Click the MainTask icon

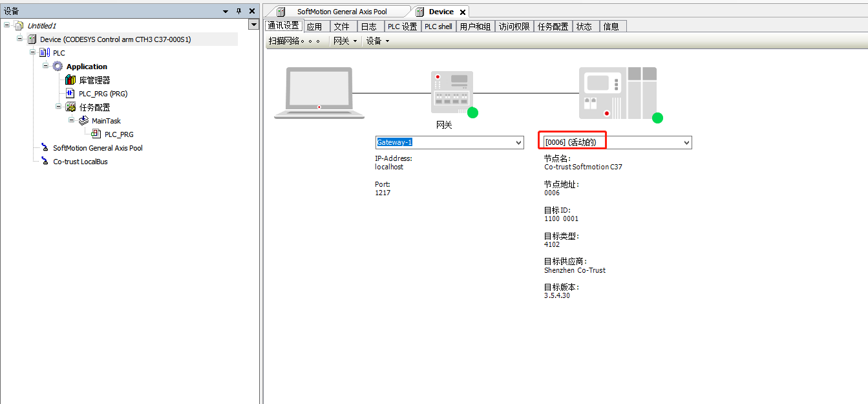coord(83,121)
